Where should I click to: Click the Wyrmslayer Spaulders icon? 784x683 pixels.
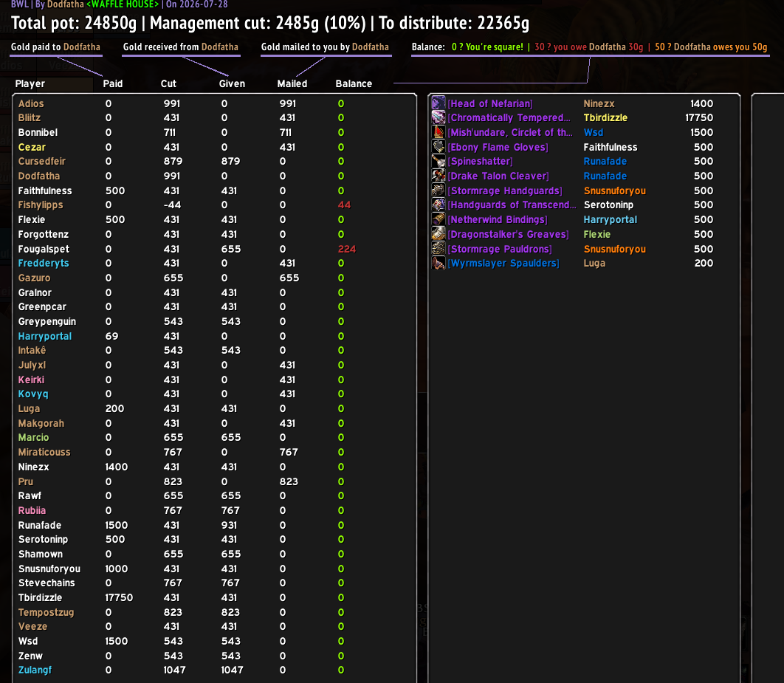(439, 263)
